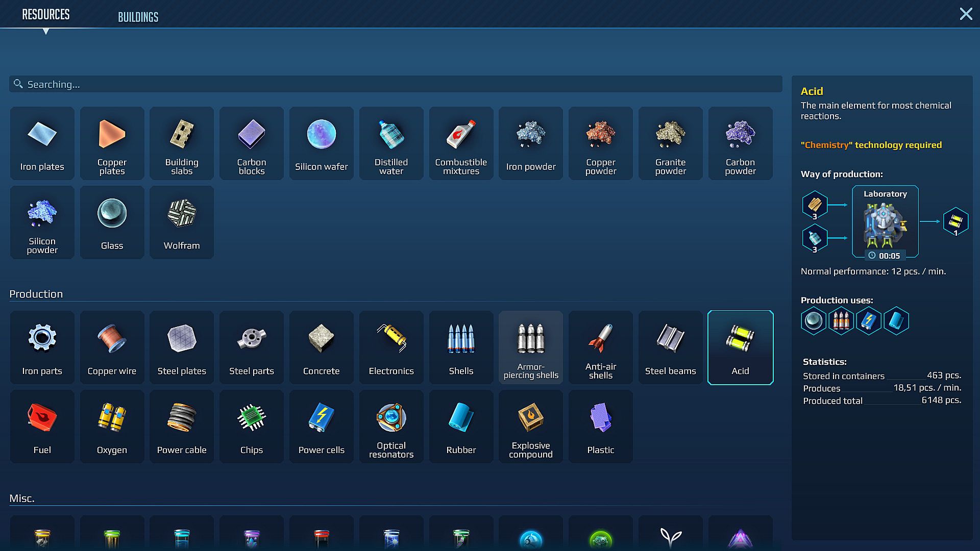The image size is (980, 551).
Task: Click the rubber icon under Production uses
Action: (x=896, y=321)
